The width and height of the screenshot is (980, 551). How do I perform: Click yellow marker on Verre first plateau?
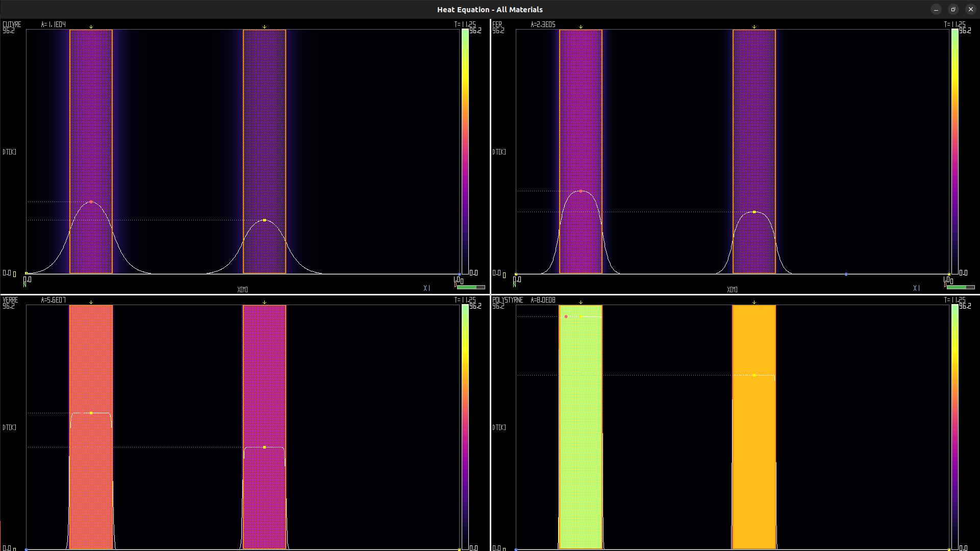coord(91,413)
